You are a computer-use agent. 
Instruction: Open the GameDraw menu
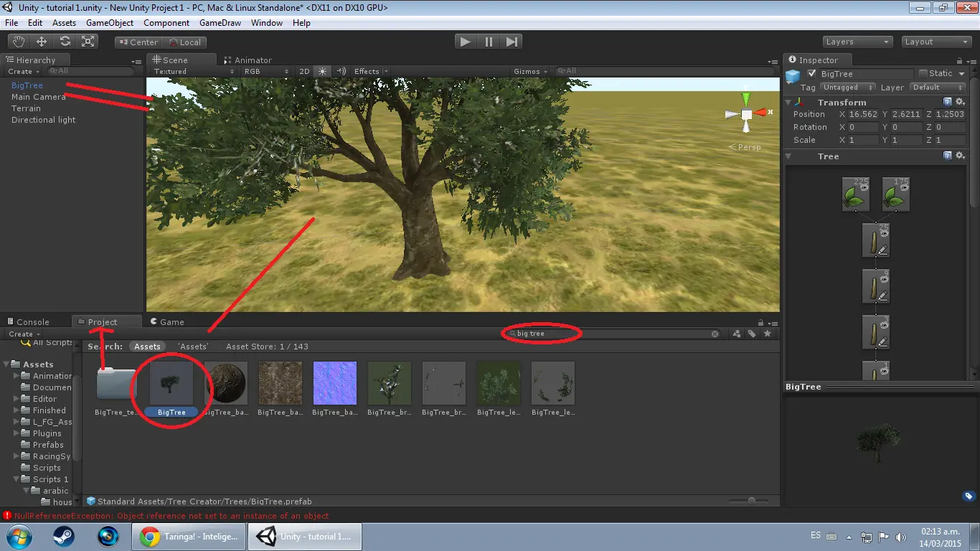pyautogui.click(x=220, y=22)
